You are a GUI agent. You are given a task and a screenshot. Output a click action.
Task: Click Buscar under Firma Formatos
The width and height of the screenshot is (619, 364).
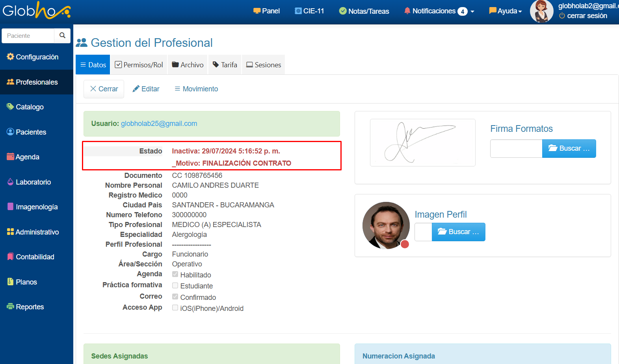click(x=569, y=148)
